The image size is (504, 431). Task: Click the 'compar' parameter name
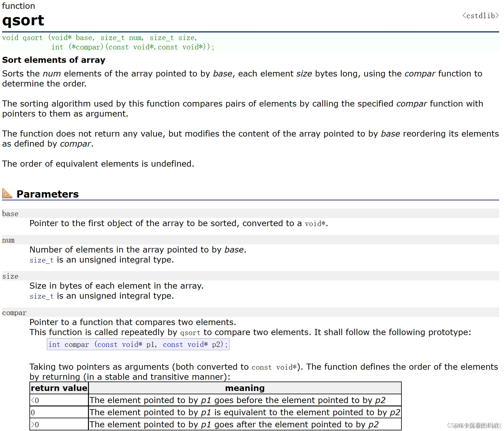(x=14, y=313)
